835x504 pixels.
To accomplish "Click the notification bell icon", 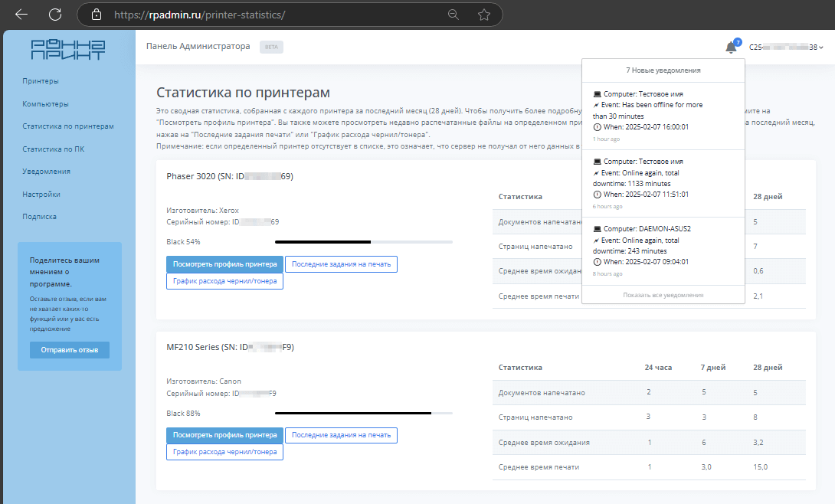I will tap(731, 47).
